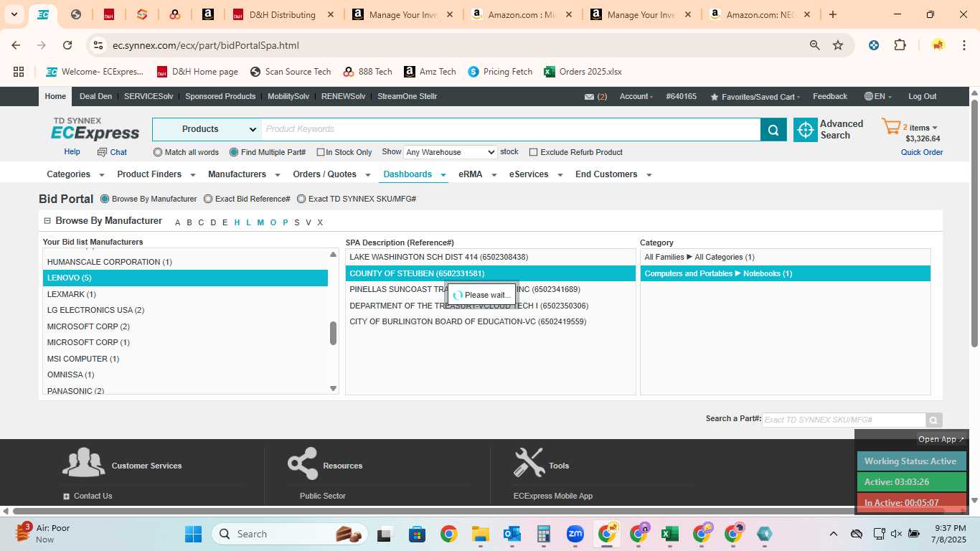The height and width of the screenshot is (551, 980).
Task: Enable In Stock Only checkbox
Action: click(321, 152)
